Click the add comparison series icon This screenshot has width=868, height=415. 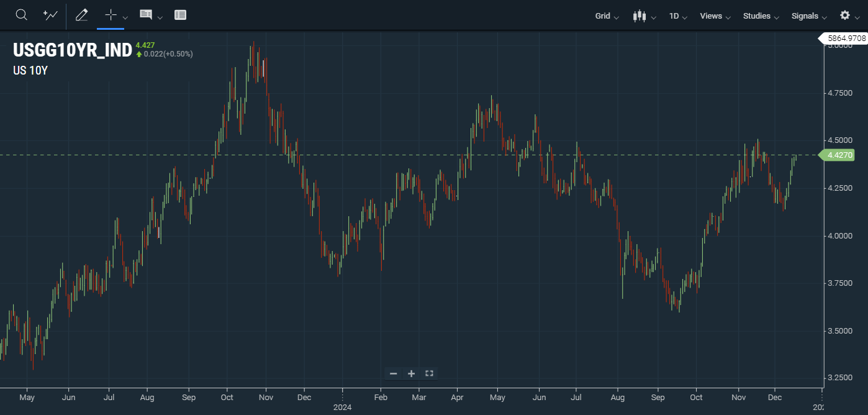[x=50, y=15]
